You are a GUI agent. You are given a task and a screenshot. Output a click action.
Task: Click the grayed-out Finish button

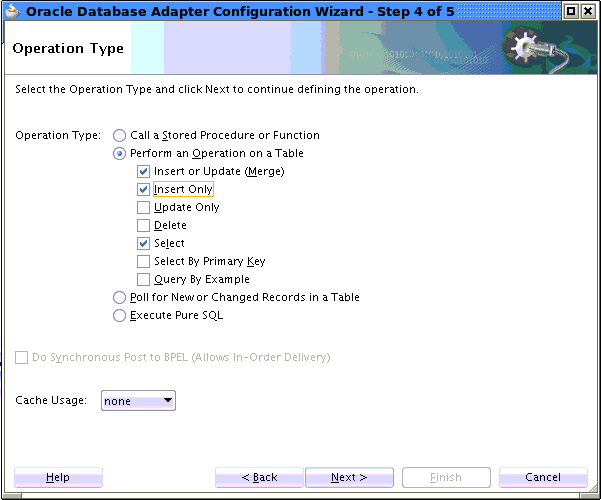446,477
